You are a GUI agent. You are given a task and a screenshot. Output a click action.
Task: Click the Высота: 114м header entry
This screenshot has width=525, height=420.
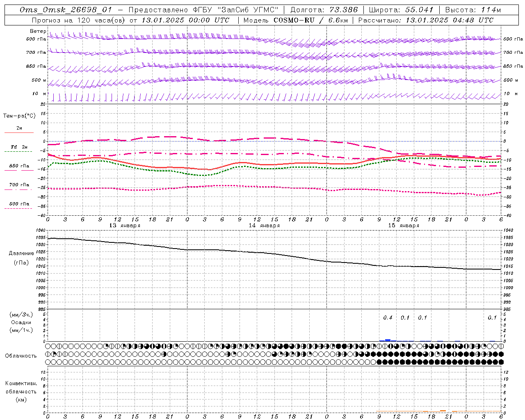click(473, 10)
